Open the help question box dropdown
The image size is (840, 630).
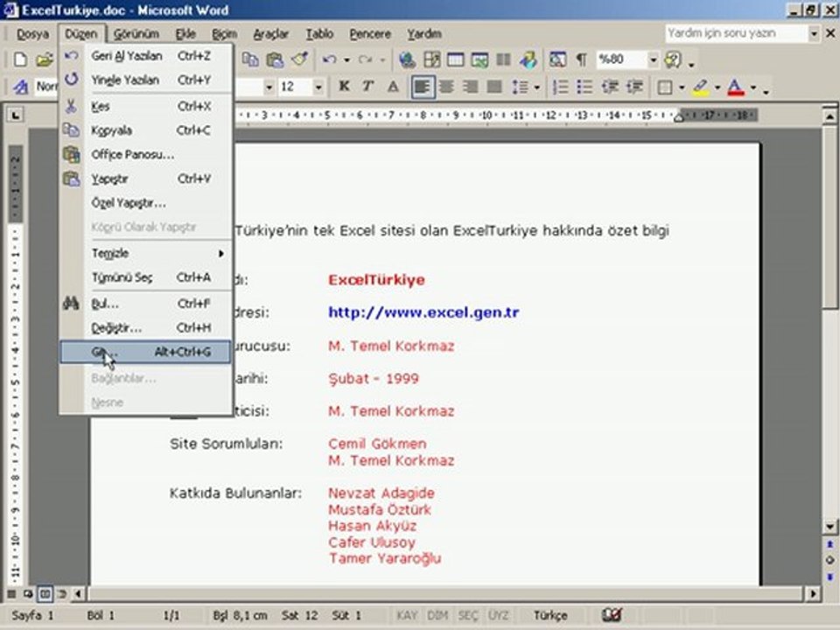(x=814, y=33)
